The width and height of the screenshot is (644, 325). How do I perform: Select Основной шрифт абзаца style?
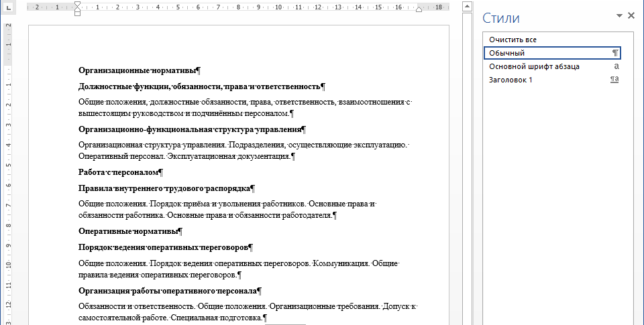pos(534,66)
